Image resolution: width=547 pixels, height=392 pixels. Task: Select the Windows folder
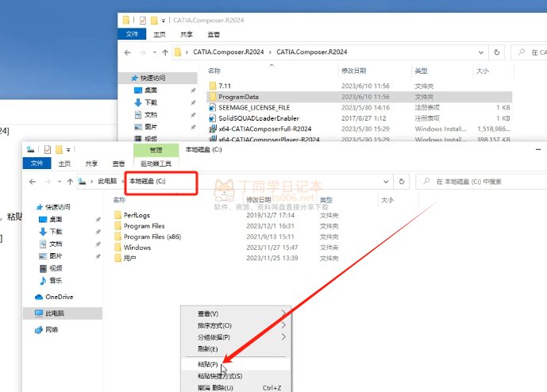click(137, 248)
